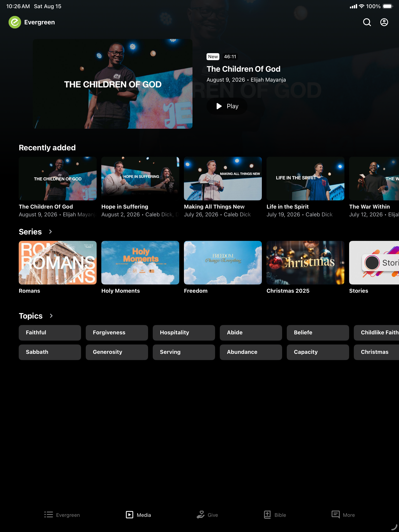Select the Serving topic

(x=184, y=352)
